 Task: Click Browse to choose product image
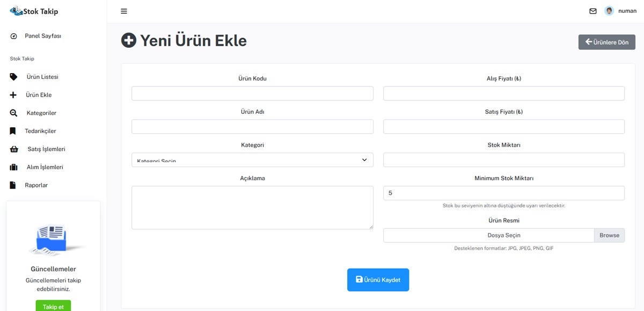click(x=609, y=235)
